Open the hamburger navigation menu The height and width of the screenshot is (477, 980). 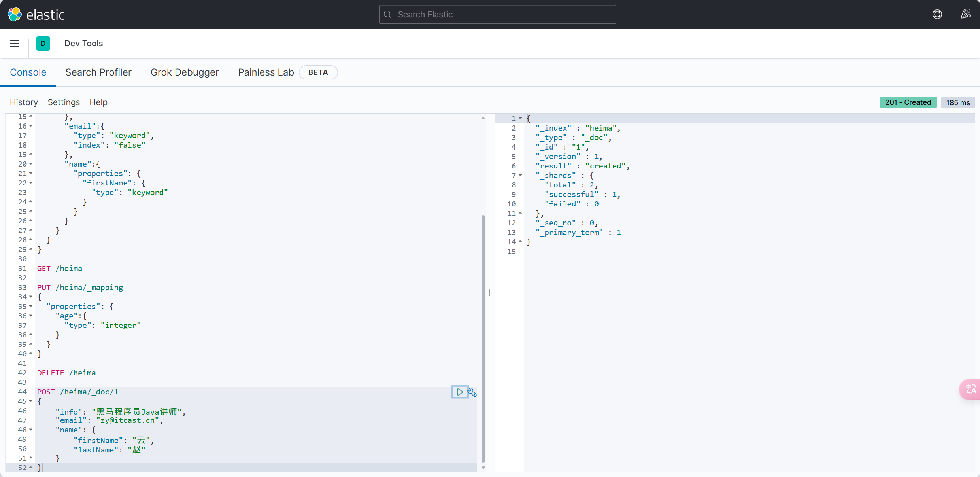pos(15,44)
